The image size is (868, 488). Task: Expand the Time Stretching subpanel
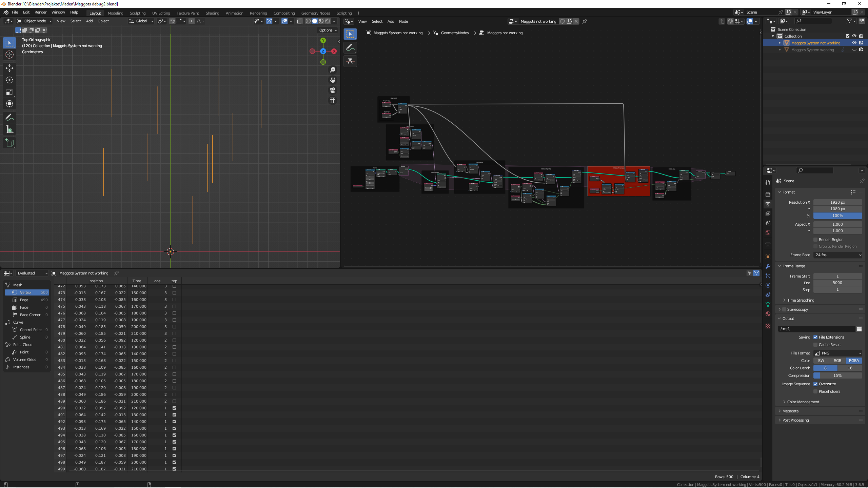tap(800, 300)
